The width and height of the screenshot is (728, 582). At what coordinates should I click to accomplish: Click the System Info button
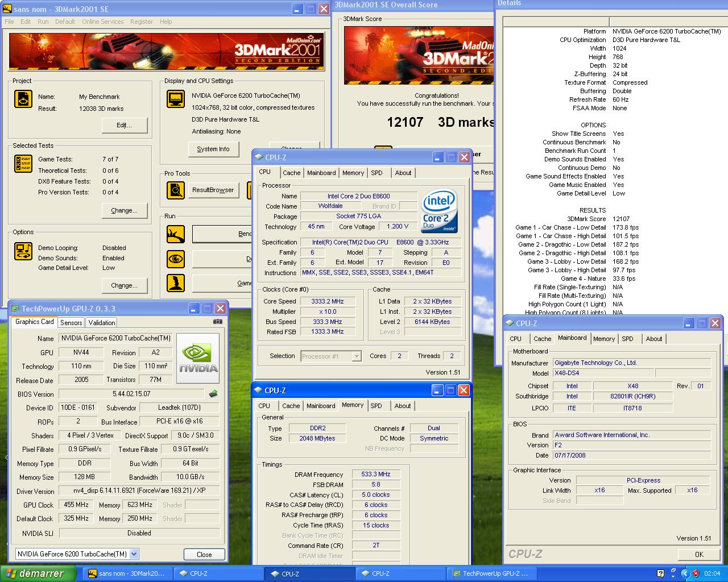[213, 149]
